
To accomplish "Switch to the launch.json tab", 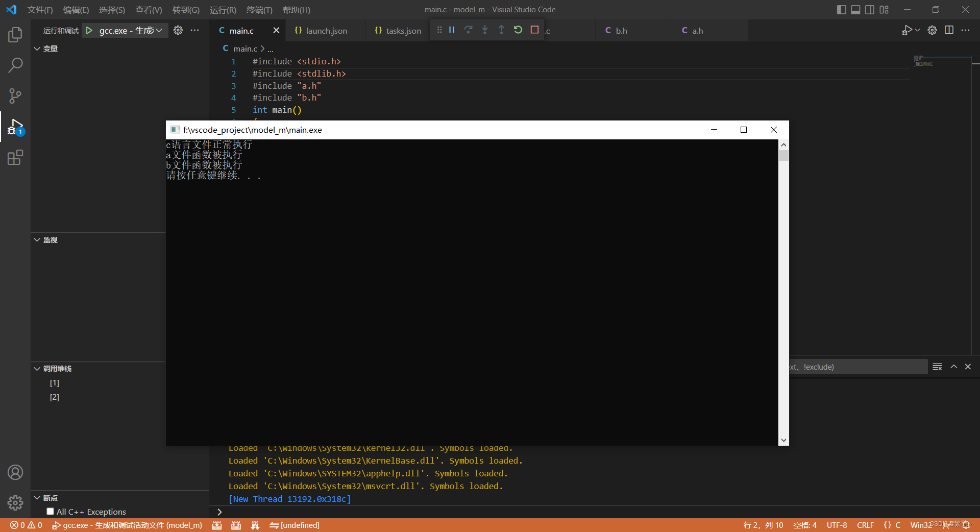I will (x=326, y=31).
